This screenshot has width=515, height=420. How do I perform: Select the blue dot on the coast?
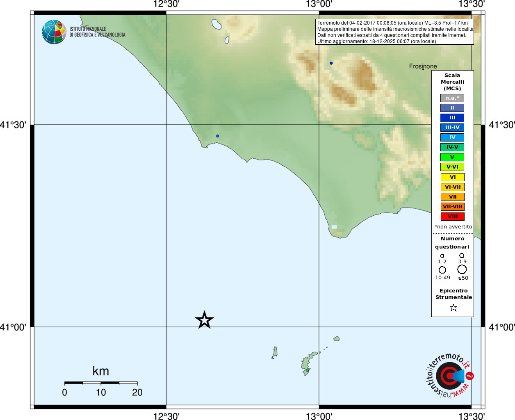click(217, 136)
